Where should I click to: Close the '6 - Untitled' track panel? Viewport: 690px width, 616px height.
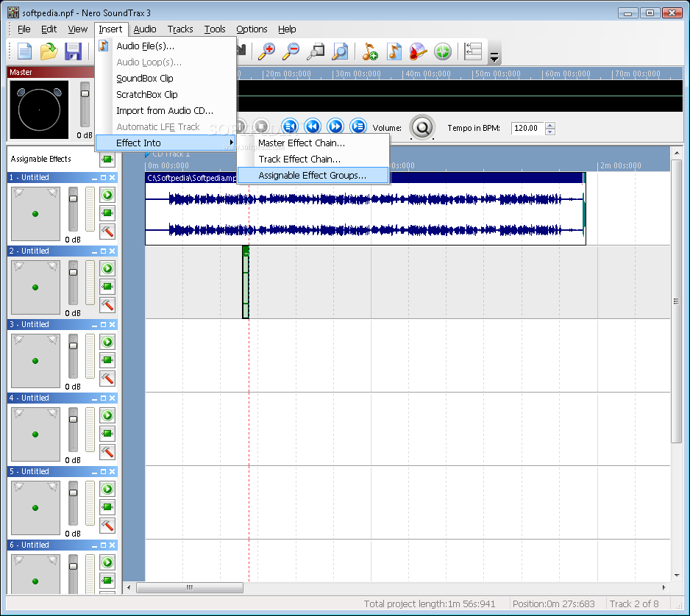pos(113,545)
